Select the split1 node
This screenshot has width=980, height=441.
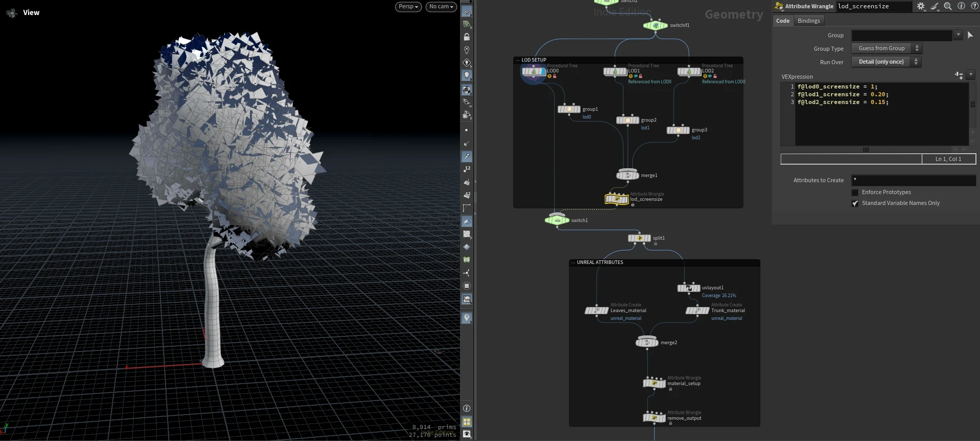tap(640, 238)
